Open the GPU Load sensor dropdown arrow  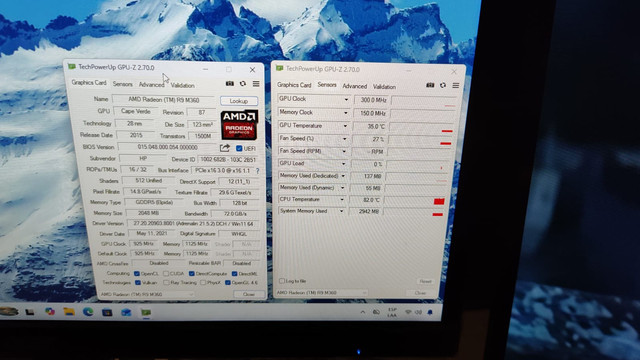coord(344,164)
